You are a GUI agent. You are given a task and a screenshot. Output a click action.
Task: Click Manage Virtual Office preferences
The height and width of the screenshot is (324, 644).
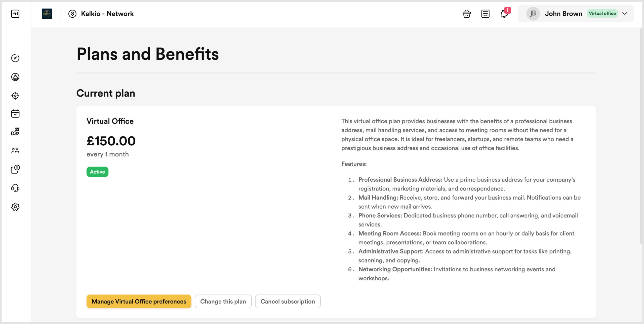pos(139,301)
